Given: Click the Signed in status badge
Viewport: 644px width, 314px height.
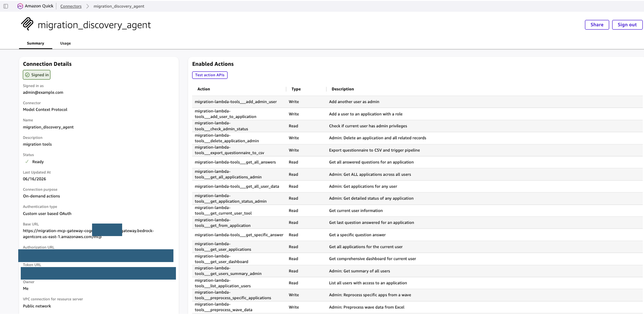Looking at the screenshot, I should click(36, 75).
